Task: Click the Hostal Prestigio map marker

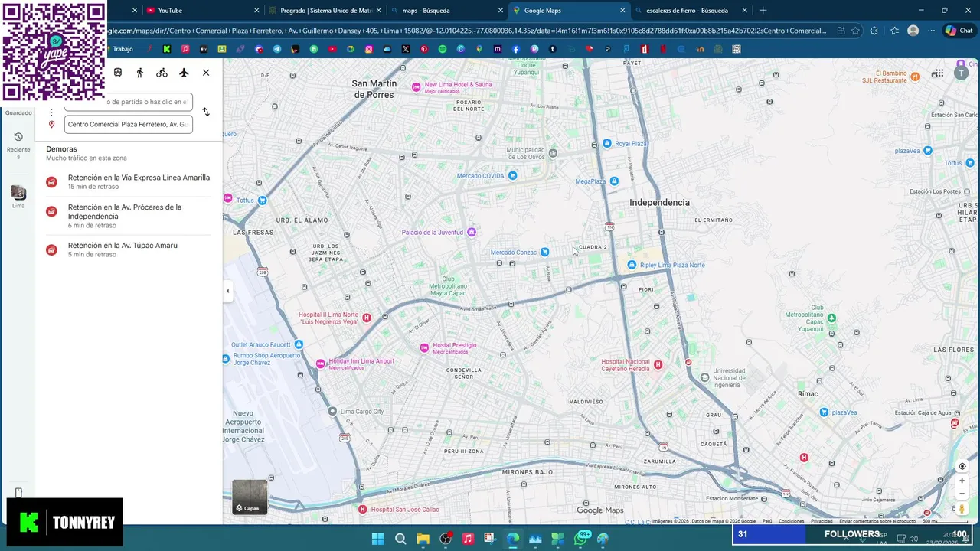Action: click(424, 347)
